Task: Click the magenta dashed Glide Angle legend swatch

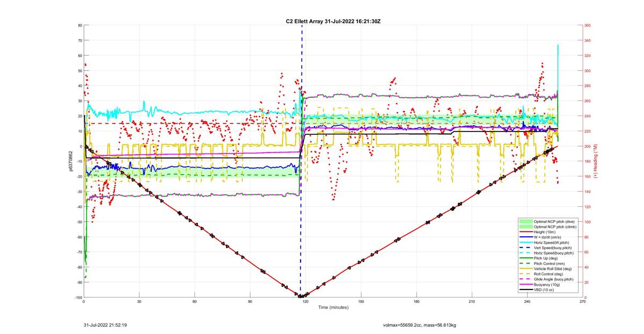Action: point(525,279)
